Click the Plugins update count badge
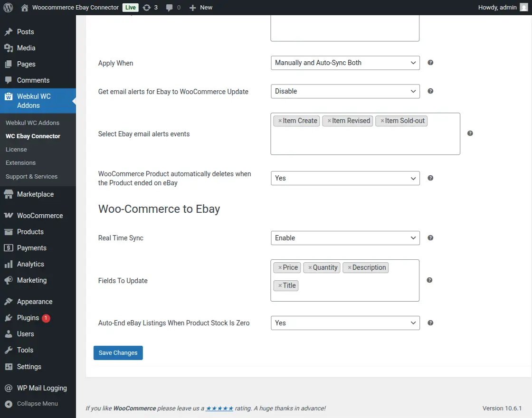Screen dimensions: 532x418 (x=46, y=318)
